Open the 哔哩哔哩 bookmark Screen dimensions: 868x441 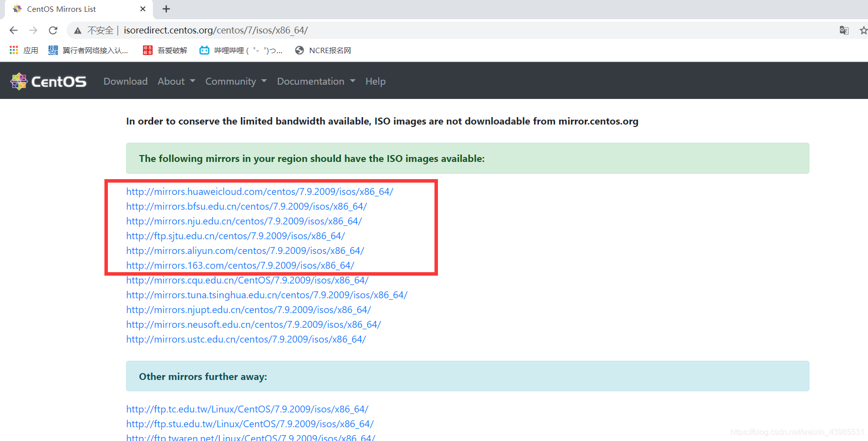point(241,50)
